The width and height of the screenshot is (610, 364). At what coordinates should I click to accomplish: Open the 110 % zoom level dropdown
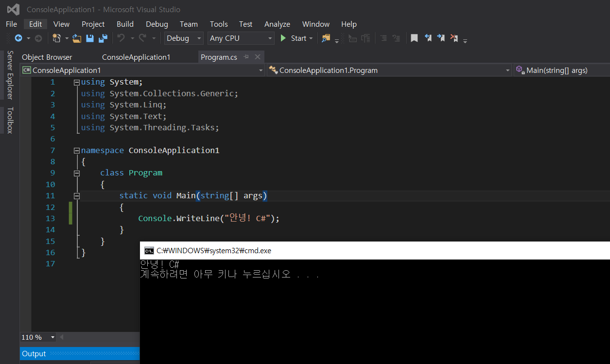(52, 337)
